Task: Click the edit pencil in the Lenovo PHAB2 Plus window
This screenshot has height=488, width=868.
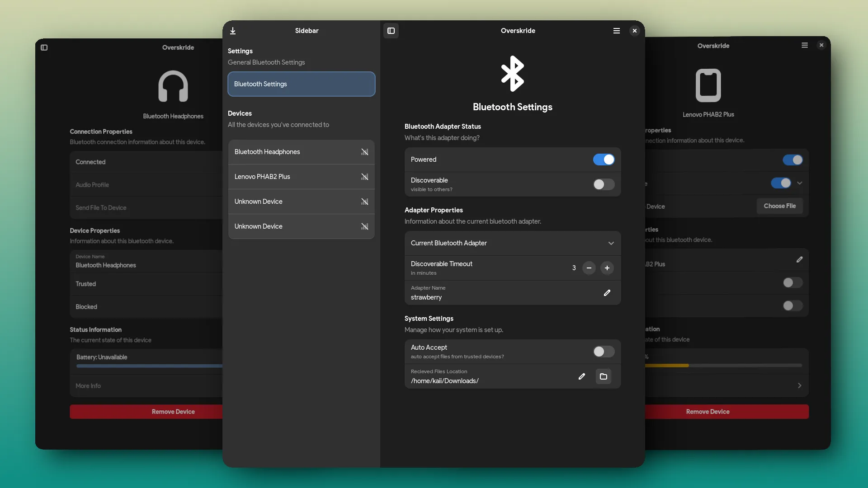Action: point(799,259)
